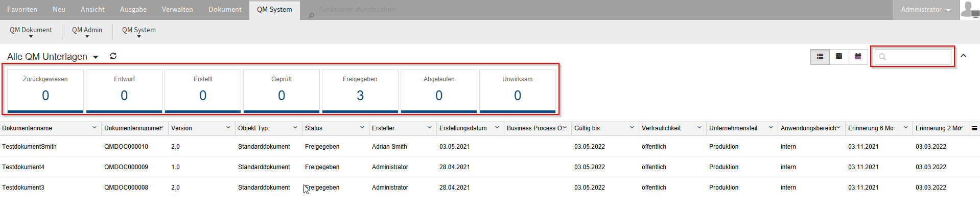Switch to the list view icon
The image size is (980, 209).
click(x=820, y=57)
